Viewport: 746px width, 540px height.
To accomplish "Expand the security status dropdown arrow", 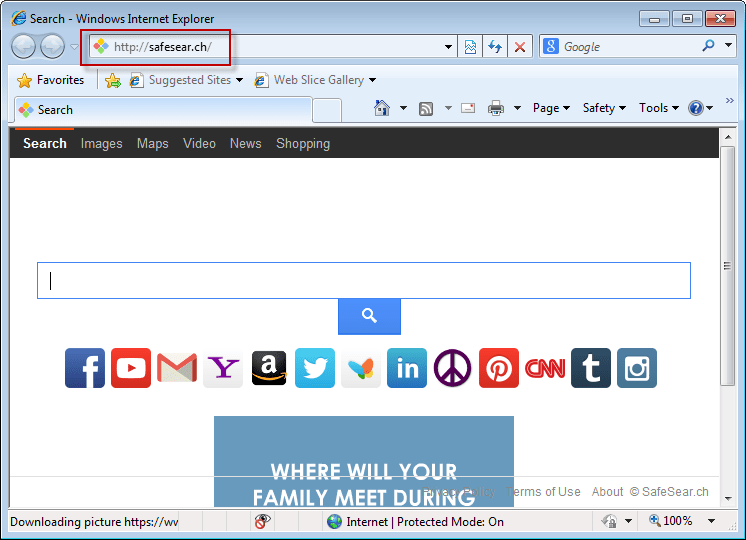I will point(628,521).
